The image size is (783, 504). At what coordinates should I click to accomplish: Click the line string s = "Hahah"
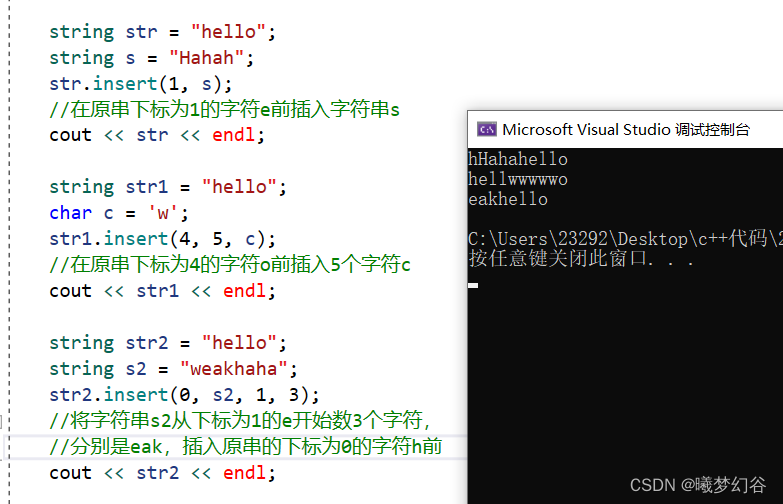coord(151,58)
